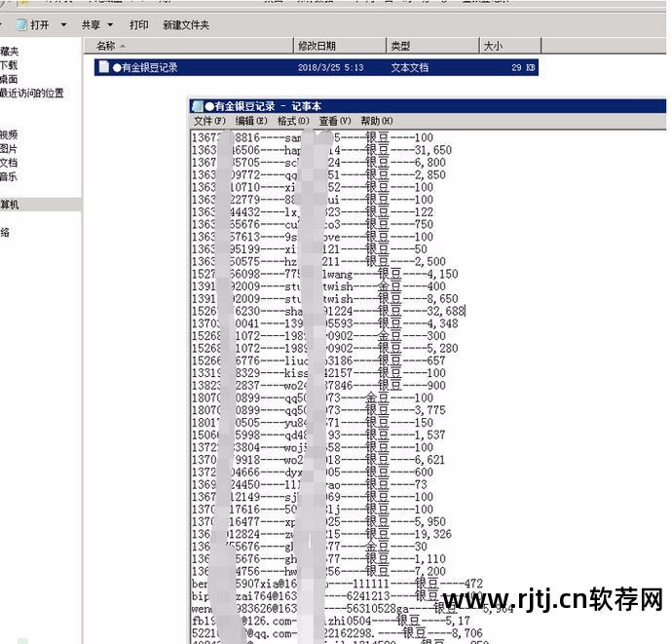Click the value 3,775 in Notepad
The width and height of the screenshot is (672, 644).
click(429, 410)
